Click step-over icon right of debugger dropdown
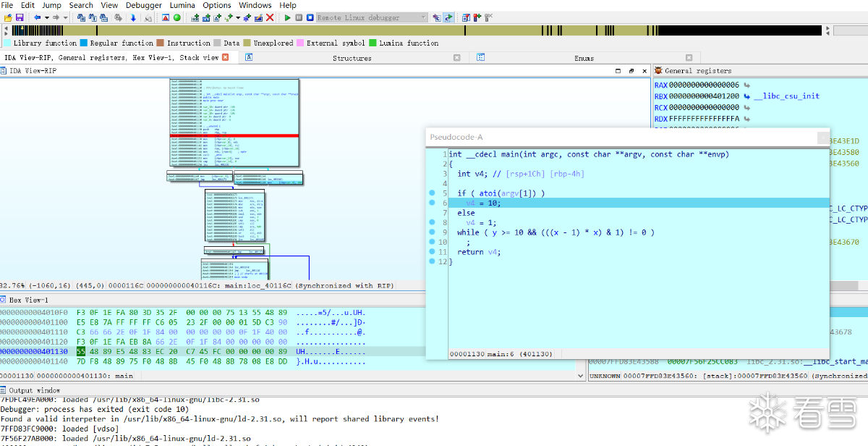Screen dimensions: 868x446 [x=437, y=17]
